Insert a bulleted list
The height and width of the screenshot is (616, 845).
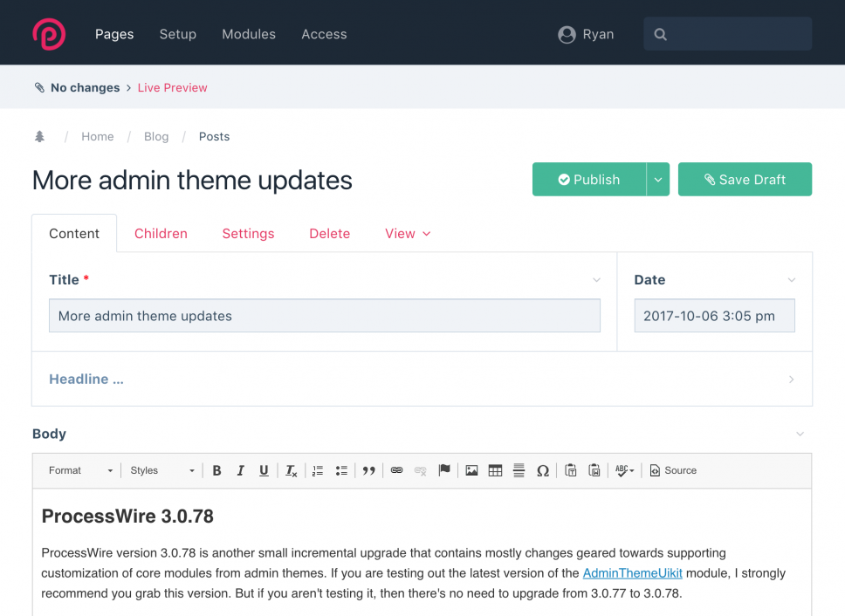coord(341,470)
